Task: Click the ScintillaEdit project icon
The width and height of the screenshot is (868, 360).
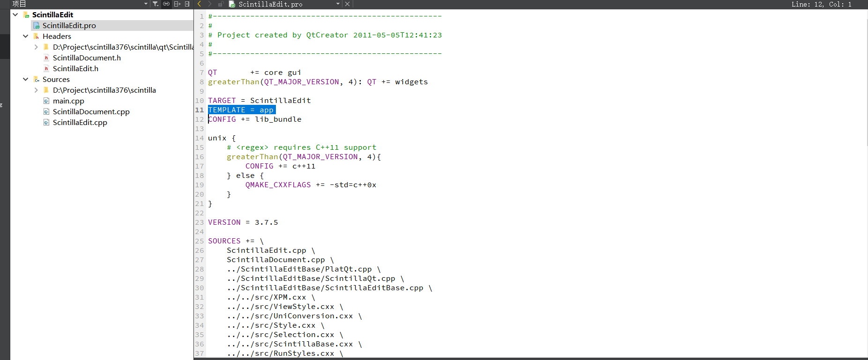Action: [x=26, y=15]
